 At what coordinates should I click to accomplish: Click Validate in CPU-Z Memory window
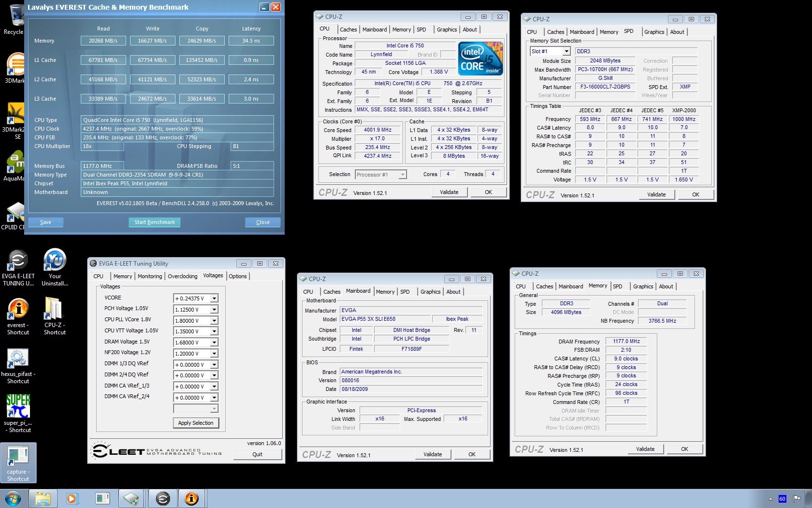point(645,449)
